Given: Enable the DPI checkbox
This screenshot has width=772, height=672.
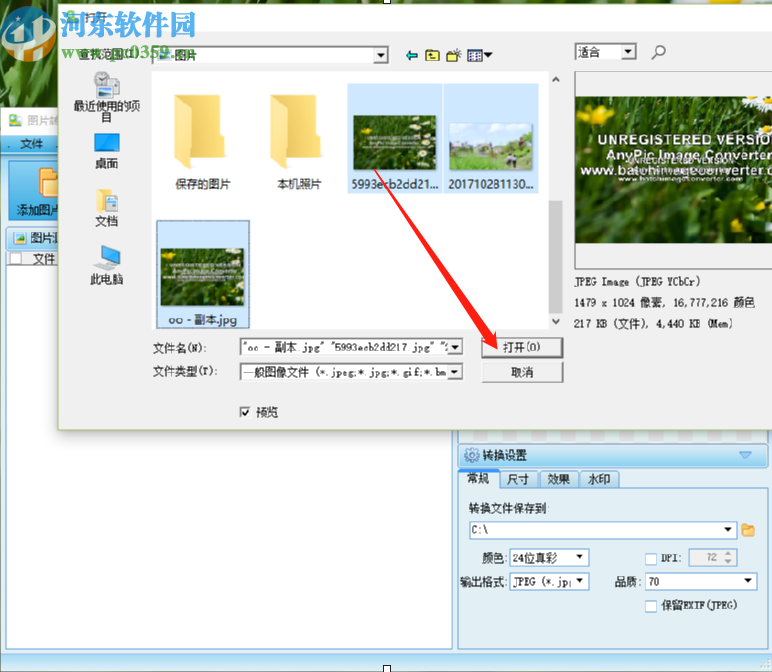Looking at the screenshot, I should pos(650,558).
